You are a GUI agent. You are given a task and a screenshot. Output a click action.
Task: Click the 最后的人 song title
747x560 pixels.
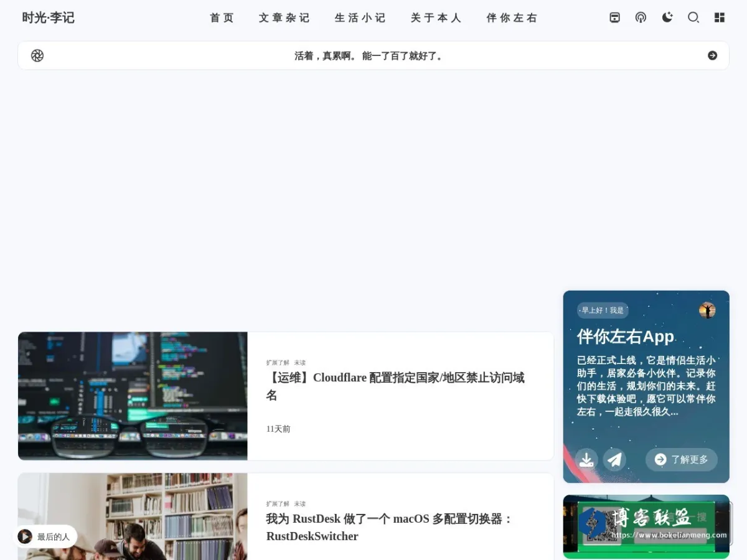[54, 536]
